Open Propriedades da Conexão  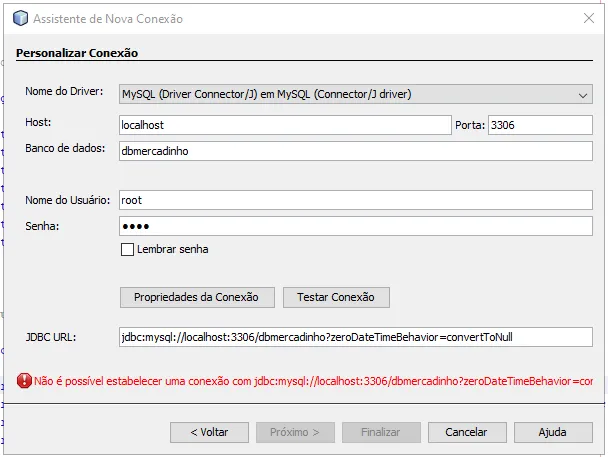coord(197,297)
